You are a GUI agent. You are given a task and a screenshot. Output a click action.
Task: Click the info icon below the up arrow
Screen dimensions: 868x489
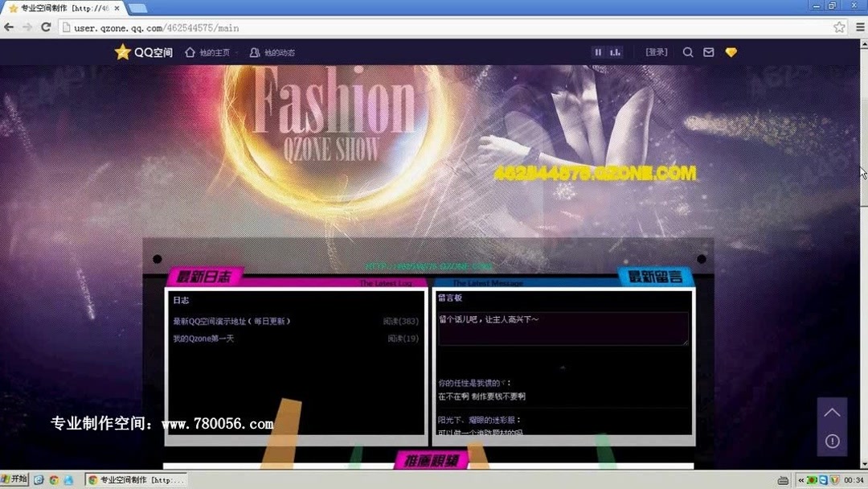(x=833, y=440)
